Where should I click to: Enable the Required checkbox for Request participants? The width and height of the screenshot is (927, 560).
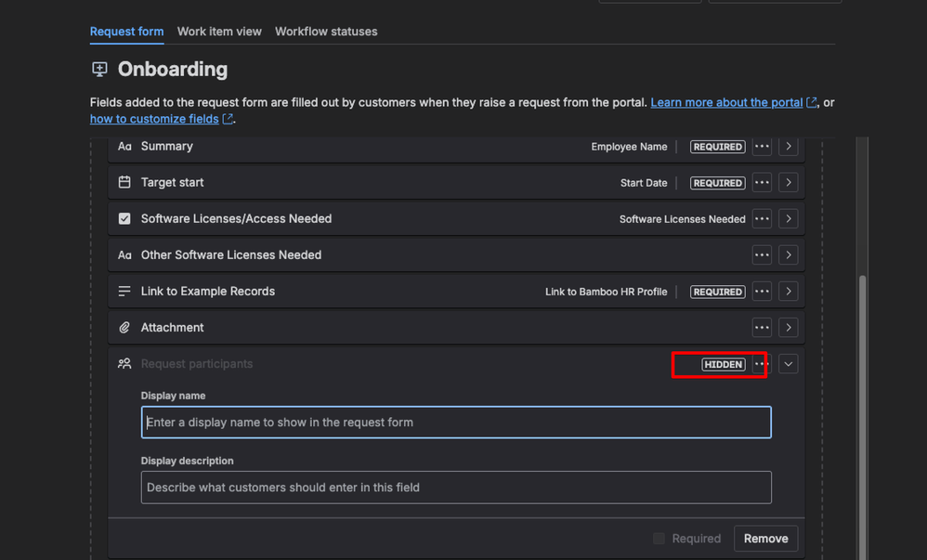click(x=659, y=538)
